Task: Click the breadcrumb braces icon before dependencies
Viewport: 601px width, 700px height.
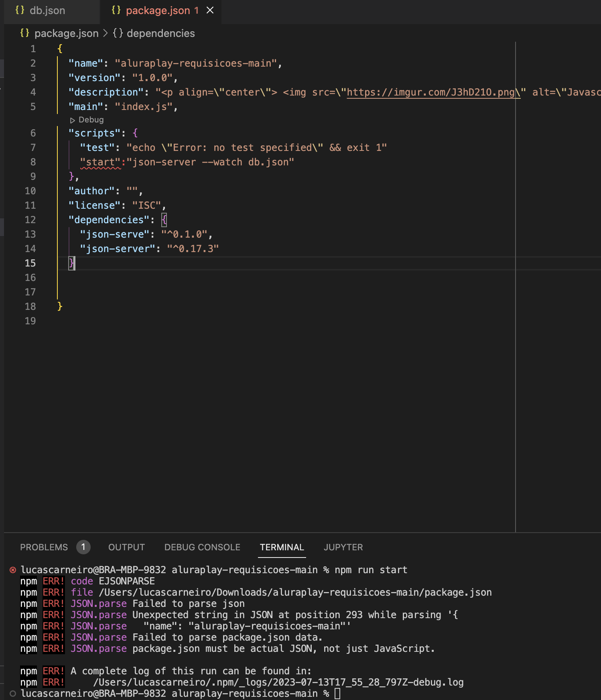Action: pos(118,33)
